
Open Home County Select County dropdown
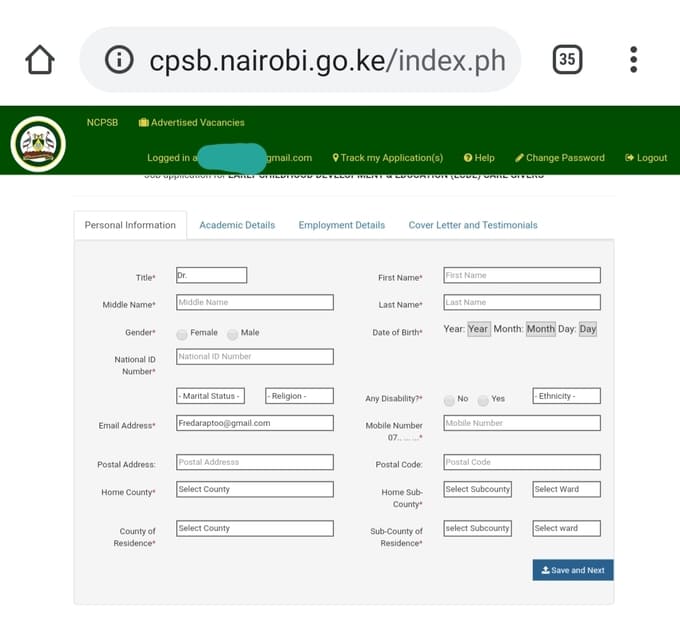(255, 489)
